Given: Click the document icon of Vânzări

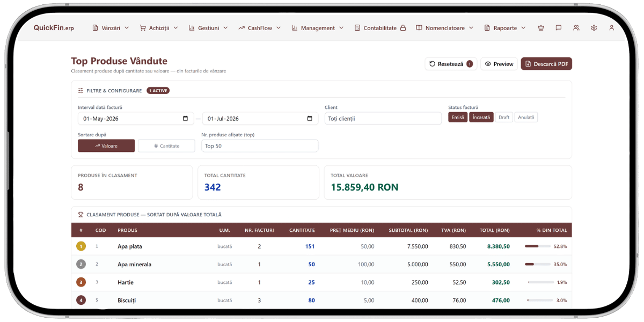Looking at the screenshot, I should tap(95, 28).
